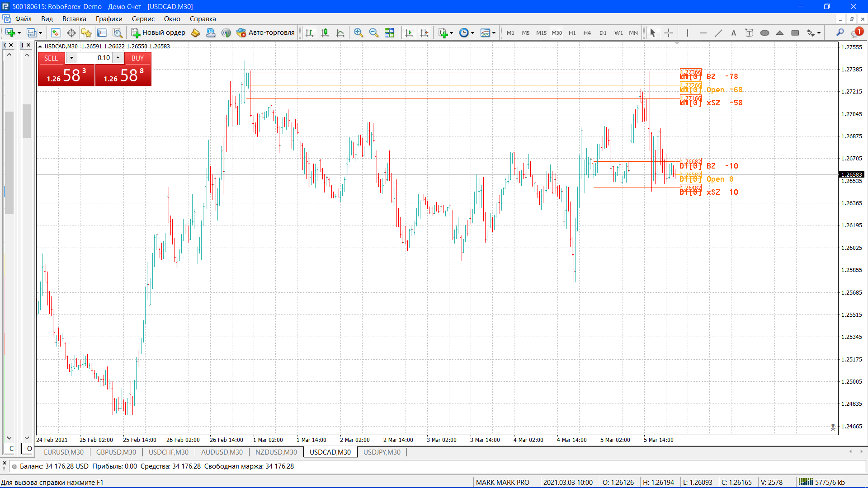Open the Tile Windows layout icon
The width and height of the screenshot is (868, 488).
click(x=389, y=33)
